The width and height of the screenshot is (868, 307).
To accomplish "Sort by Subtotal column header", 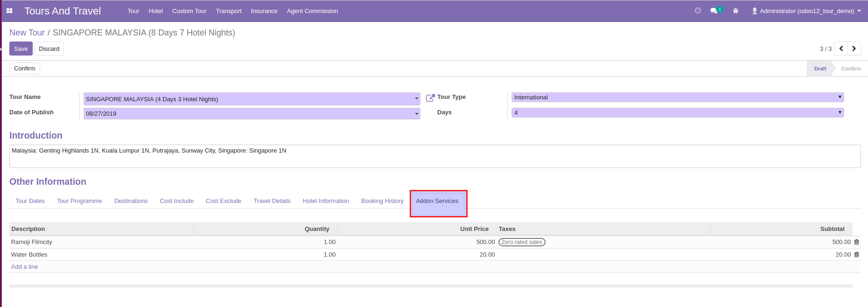I will (x=781, y=229).
